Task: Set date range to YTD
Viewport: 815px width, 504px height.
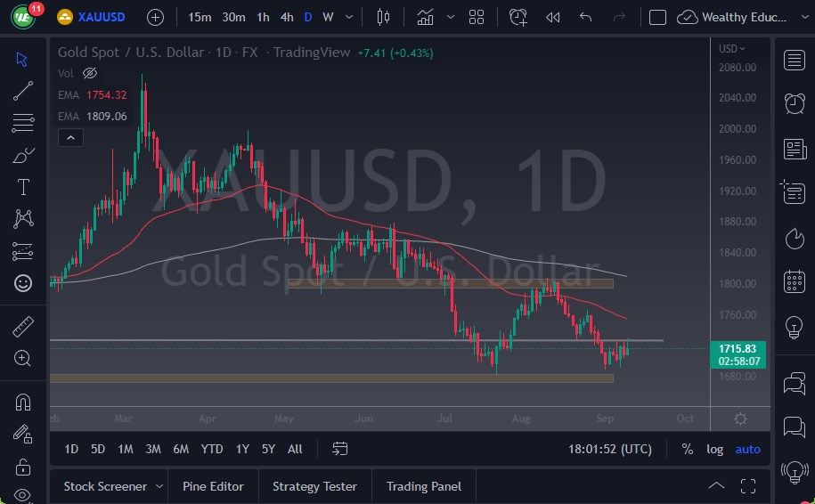Action: pyautogui.click(x=212, y=449)
